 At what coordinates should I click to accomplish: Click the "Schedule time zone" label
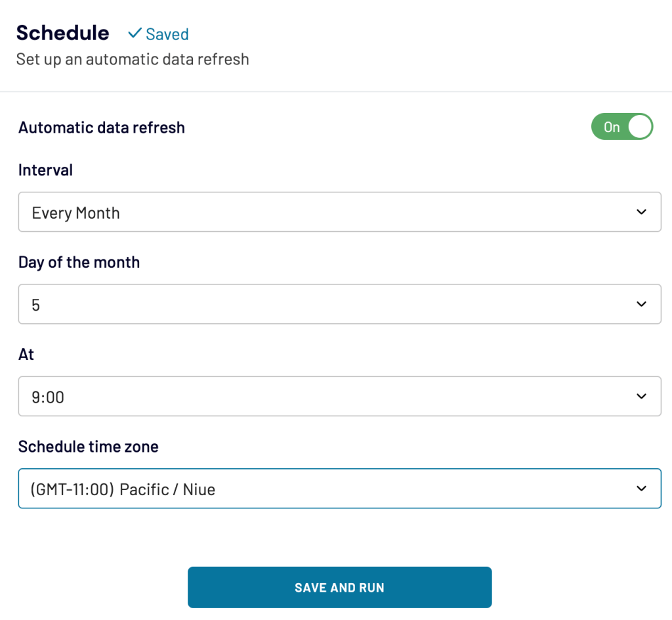[x=89, y=447]
